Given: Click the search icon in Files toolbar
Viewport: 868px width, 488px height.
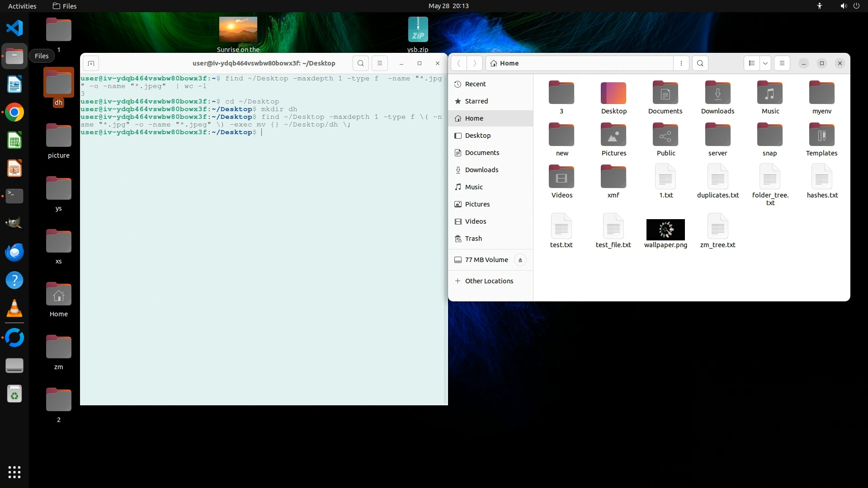Looking at the screenshot, I should pos(700,63).
